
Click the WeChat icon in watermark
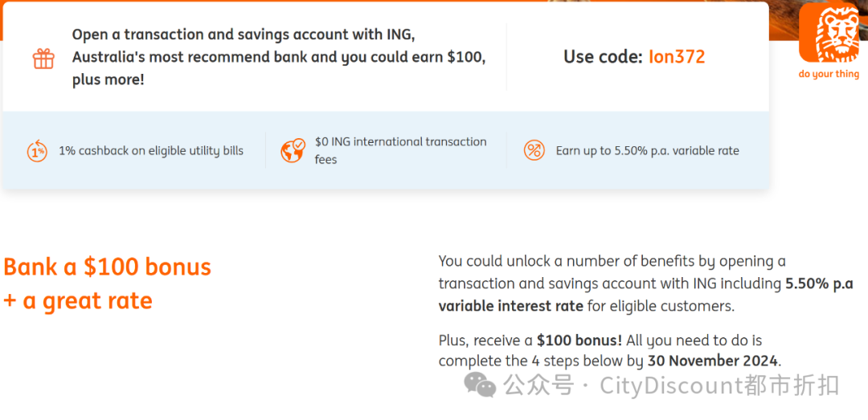click(481, 386)
